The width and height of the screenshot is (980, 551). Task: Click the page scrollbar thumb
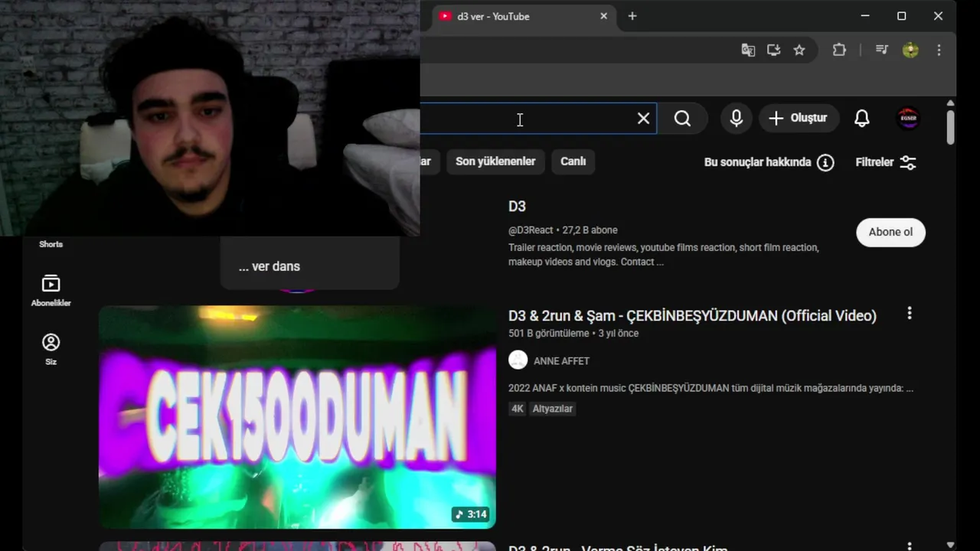pos(950,127)
